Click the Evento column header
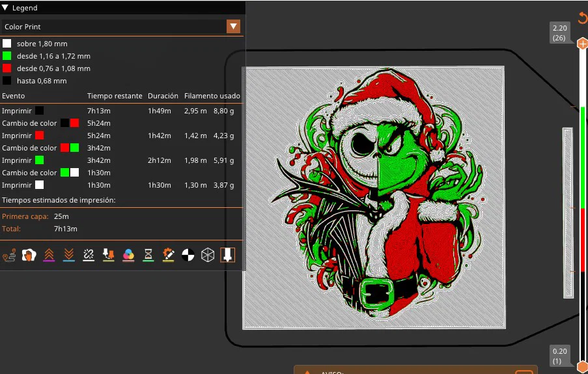588x374 pixels. (x=14, y=96)
